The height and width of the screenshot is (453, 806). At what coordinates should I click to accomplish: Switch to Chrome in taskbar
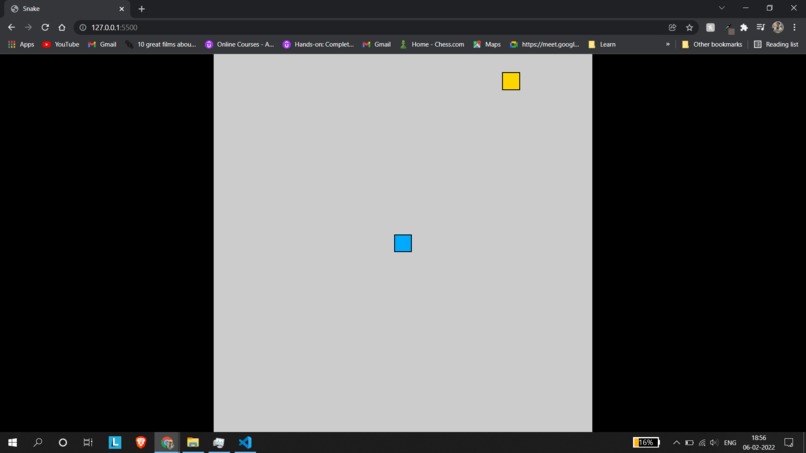(x=167, y=442)
